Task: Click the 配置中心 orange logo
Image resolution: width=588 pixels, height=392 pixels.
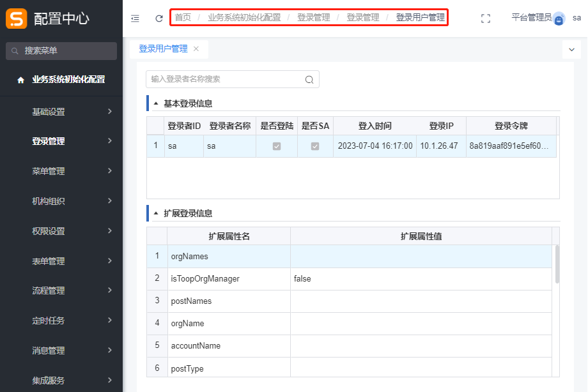Action: pos(17,19)
